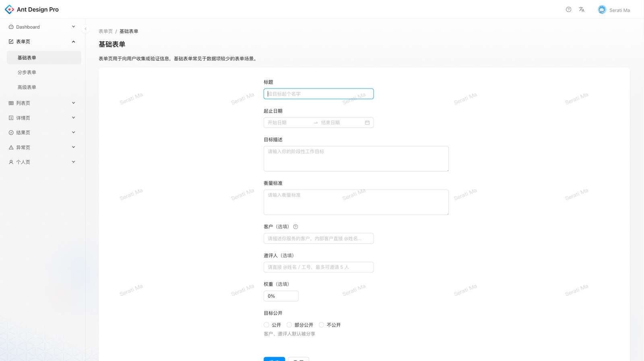
Task: Click the 基础表单 page heading
Action: pyautogui.click(x=112, y=44)
